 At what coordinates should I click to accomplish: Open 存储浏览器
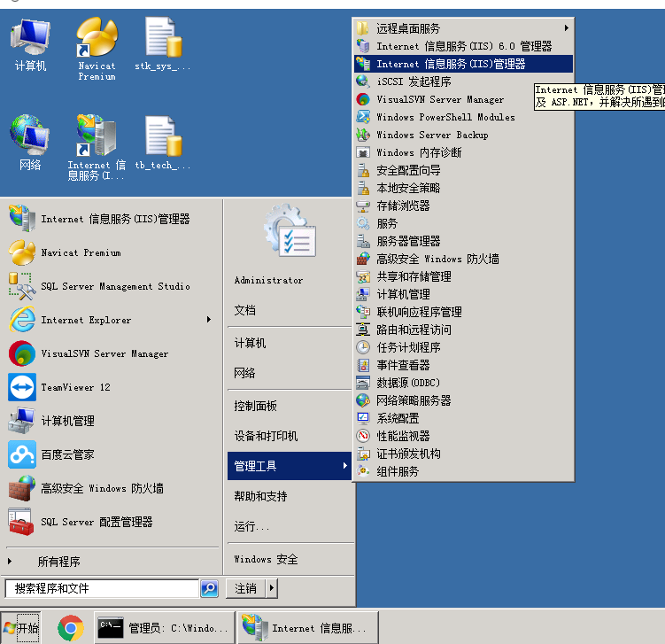click(463, 206)
